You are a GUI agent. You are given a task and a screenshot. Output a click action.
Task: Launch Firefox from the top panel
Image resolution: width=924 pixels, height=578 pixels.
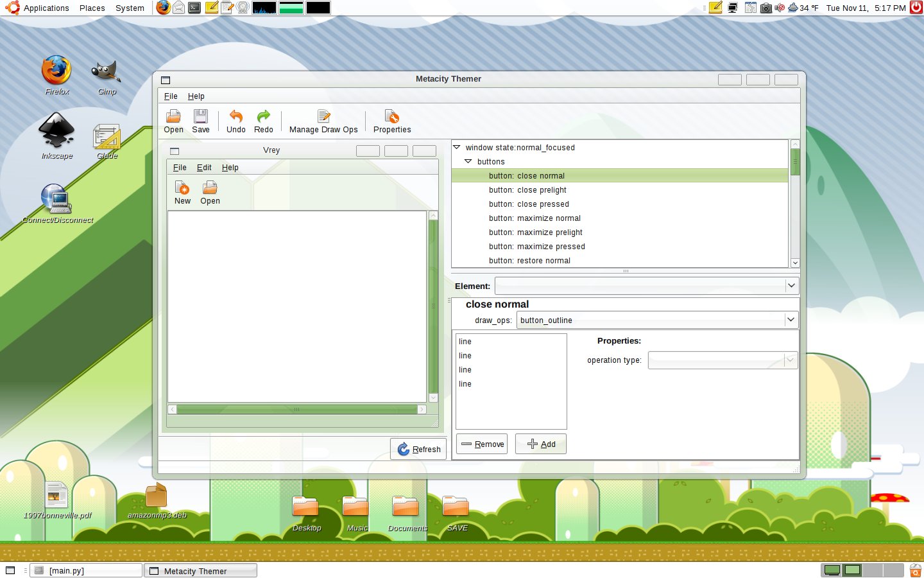(x=164, y=8)
